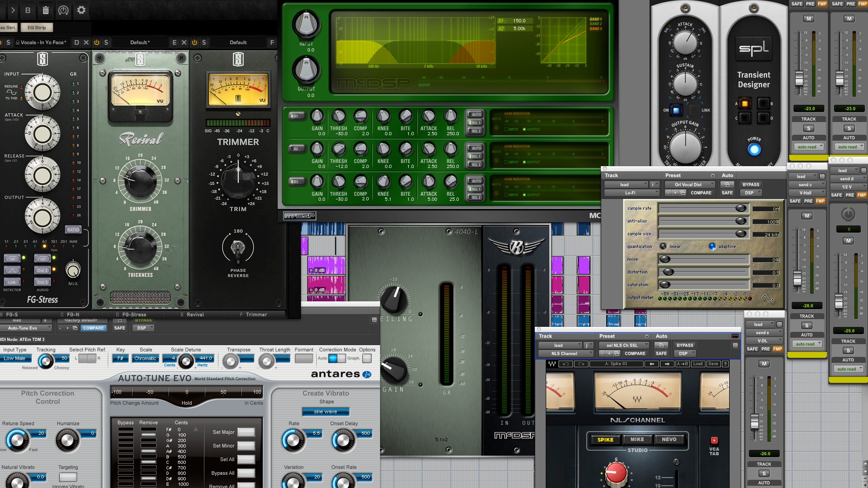Click the undo arrow in NLS Channel toolbar

coord(566,364)
